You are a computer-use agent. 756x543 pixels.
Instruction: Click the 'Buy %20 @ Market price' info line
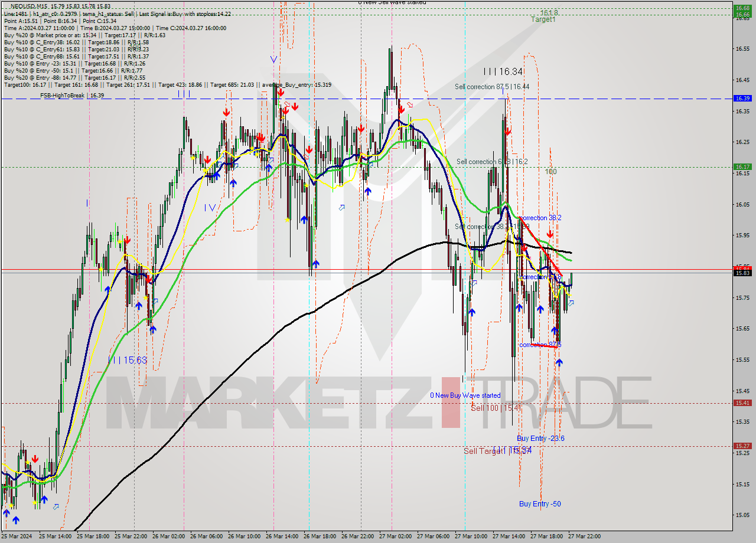tap(84, 35)
